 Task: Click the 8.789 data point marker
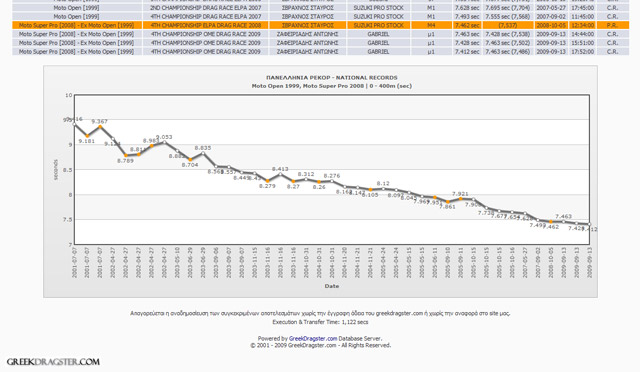tap(126, 156)
